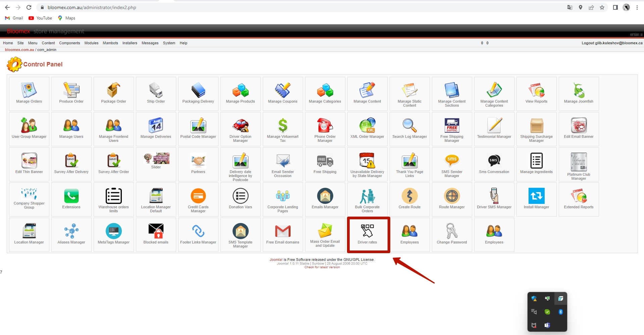Open the YouTube bookmark

(40, 18)
